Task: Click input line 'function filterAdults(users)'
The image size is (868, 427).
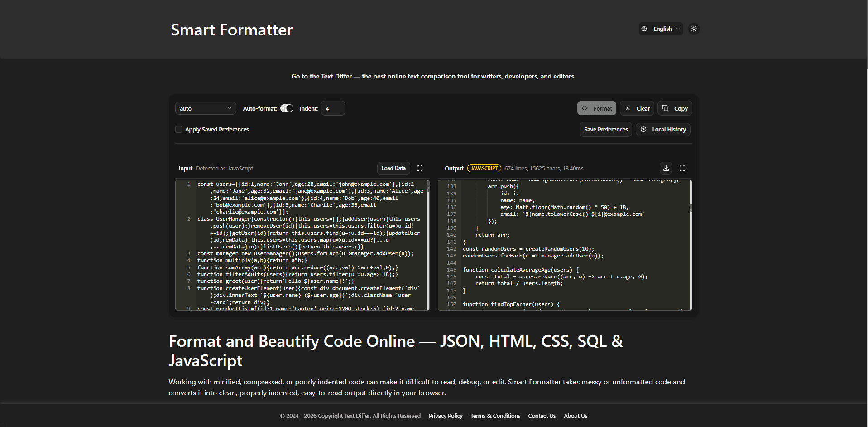Action: click(297, 274)
